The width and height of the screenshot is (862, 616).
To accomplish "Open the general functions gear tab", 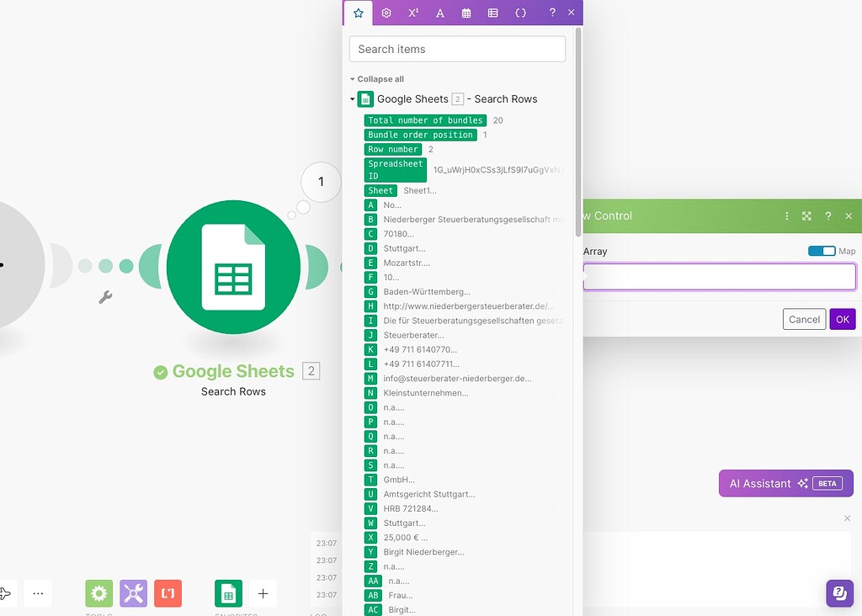I will pos(386,13).
